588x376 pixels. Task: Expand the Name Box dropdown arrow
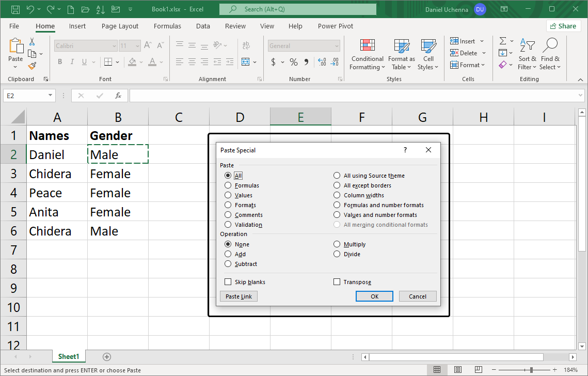[x=50, y=96]
